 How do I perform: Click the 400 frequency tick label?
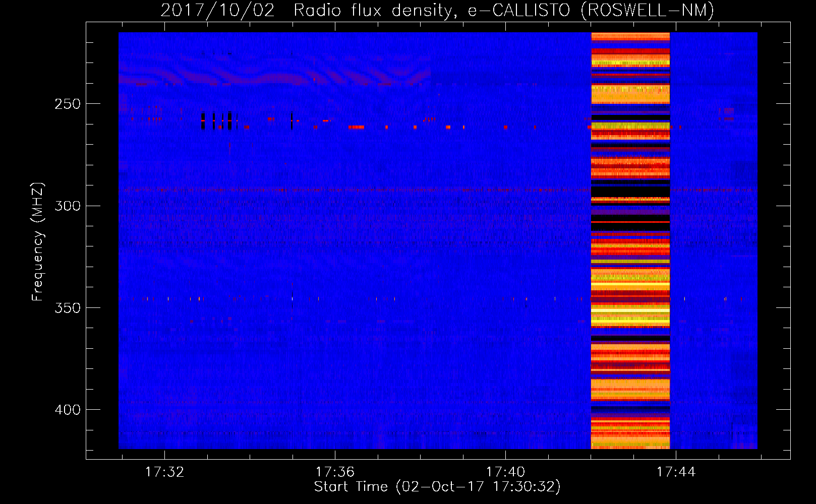pos(68,410)
